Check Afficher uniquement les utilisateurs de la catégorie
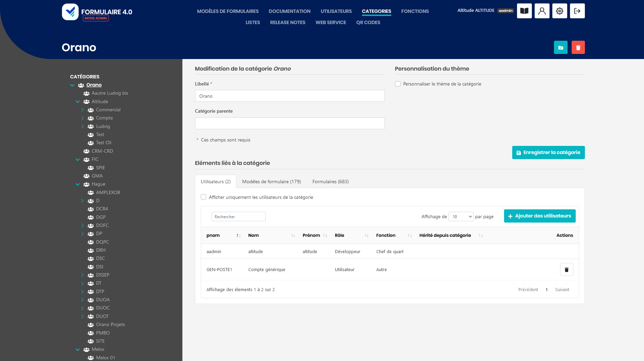 click(203, 197)
